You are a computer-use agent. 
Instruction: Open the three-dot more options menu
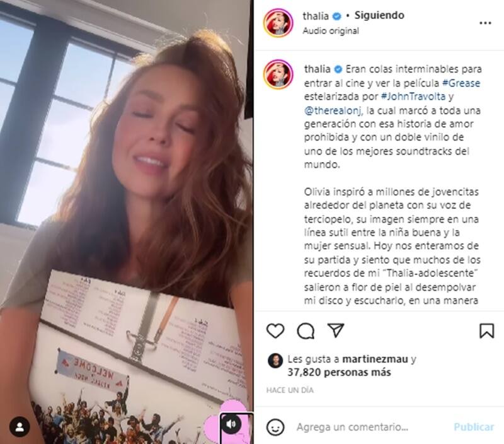pyautogui.click(x=485, y=23)
